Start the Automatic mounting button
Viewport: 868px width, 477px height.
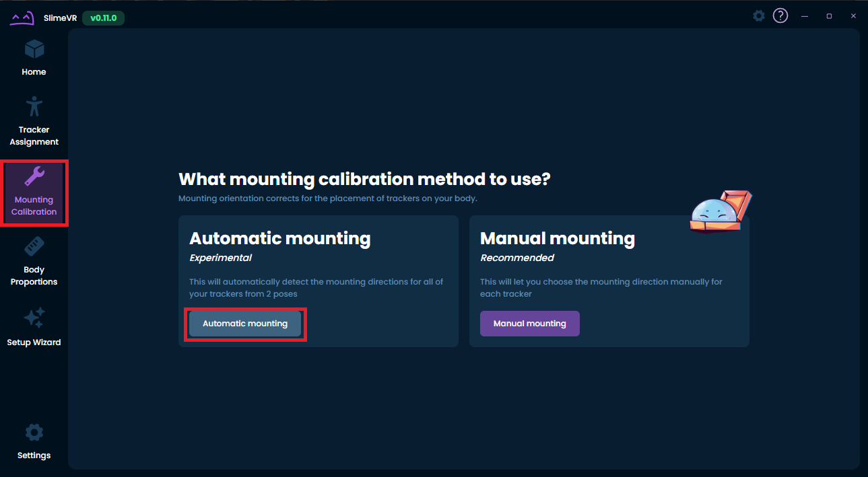coord(245,324)
